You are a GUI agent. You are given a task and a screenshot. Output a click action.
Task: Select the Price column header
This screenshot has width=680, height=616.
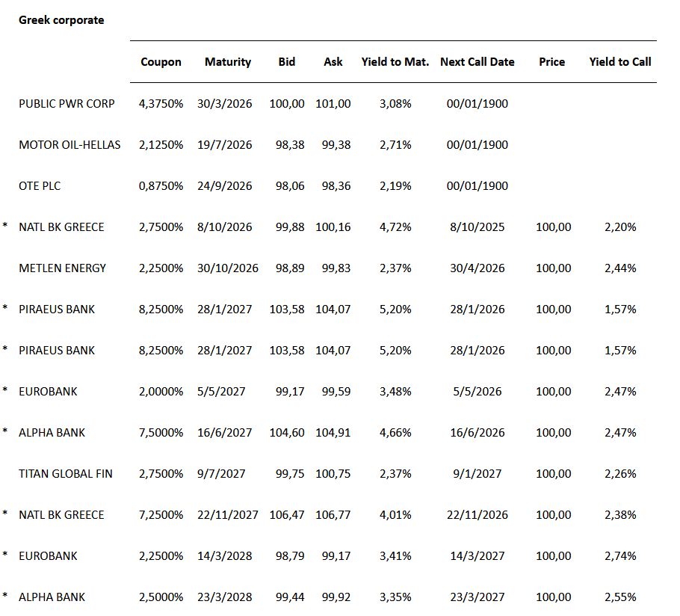click(552, 62)
